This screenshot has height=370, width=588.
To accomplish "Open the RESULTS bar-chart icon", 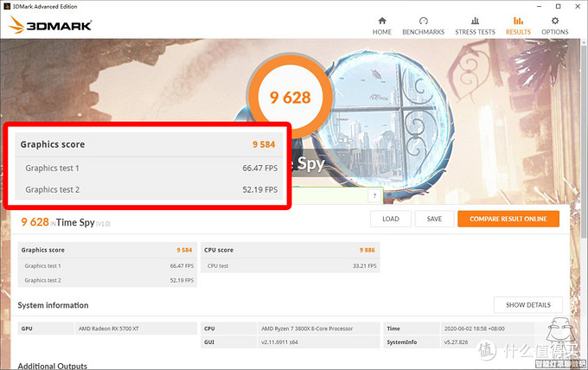I will (x=518, y=21).
